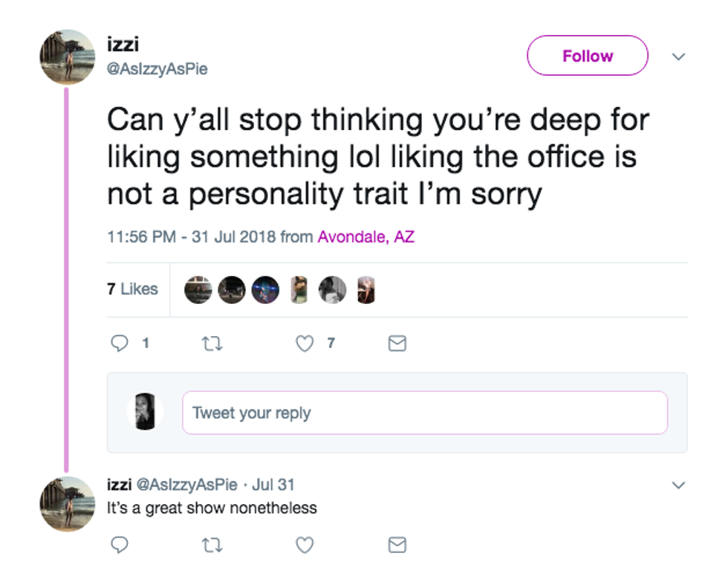
Task: Click izzi's avatar on the reply tweet
Action: tap(67, 503)
